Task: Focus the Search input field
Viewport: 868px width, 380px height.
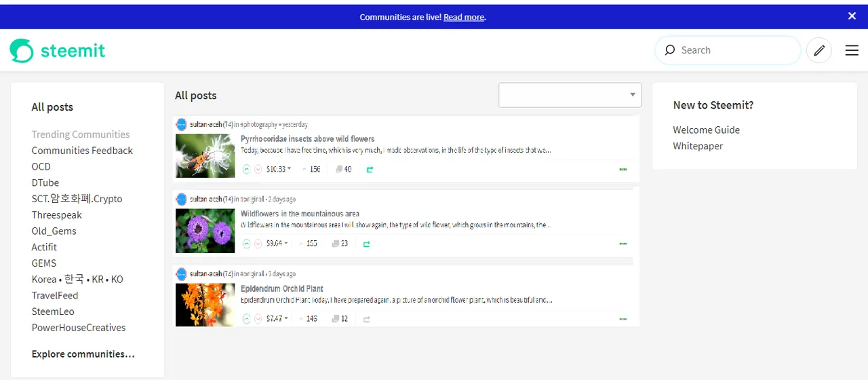Action: pyautogui.click(x=728, y=50)
